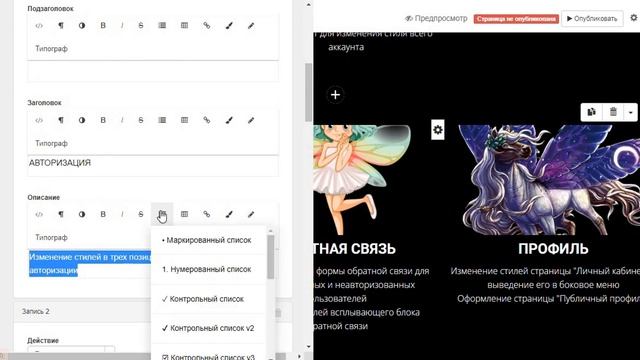Apply strikethrough in Подзаголовок toolbar
The image size is (640, 360).
(141, 26)
